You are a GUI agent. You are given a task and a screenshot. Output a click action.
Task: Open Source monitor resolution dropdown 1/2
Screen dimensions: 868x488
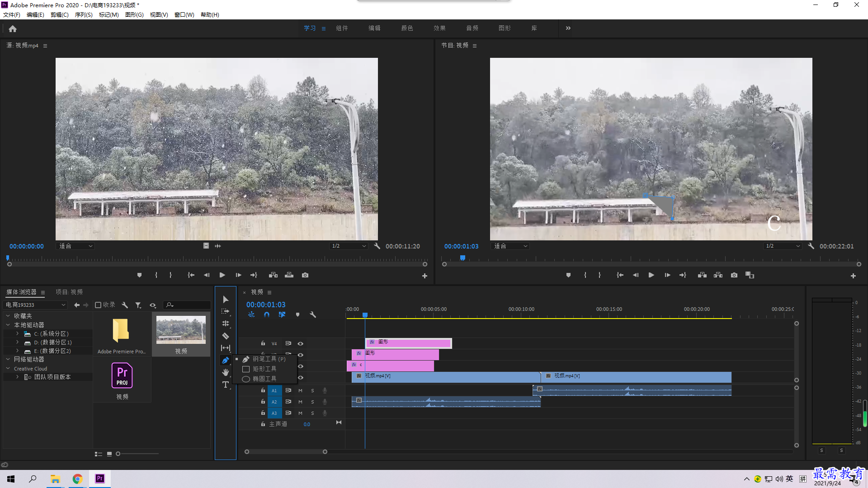pos(349,246)
